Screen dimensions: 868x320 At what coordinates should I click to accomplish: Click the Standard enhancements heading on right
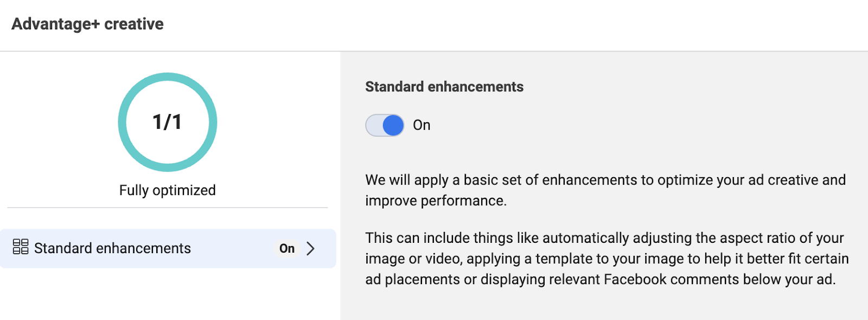(x=444, y=87)
